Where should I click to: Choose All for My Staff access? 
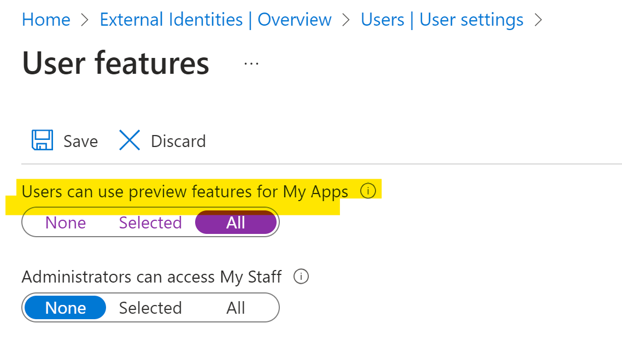point(236,308)
